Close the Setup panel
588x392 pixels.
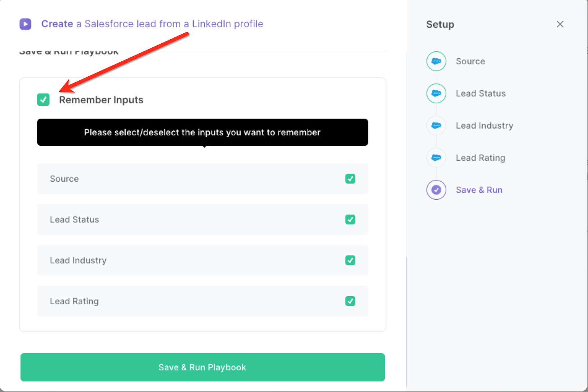[560, 24]
